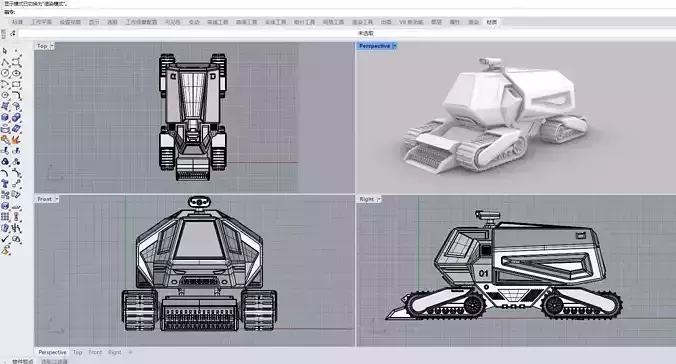Image resolution: width=676 pixels, height=364 pixels.
Task: Switch to the 设置视图 toolbar tab
Action: [x=70, y=22]
